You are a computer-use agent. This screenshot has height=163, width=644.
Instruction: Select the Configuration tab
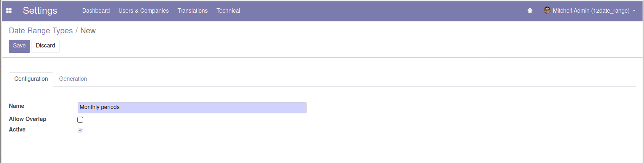coord(31,79)
